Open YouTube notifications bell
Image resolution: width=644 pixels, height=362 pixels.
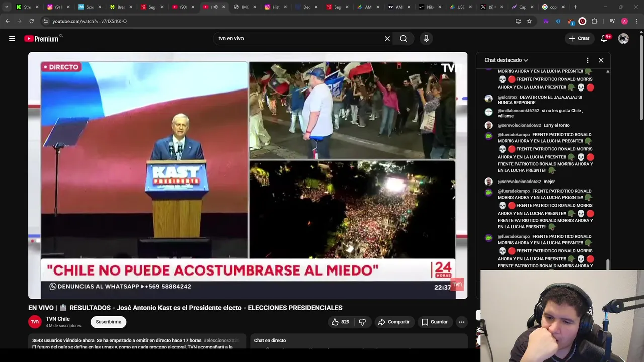pyautogui.click(x=604, y=38)
